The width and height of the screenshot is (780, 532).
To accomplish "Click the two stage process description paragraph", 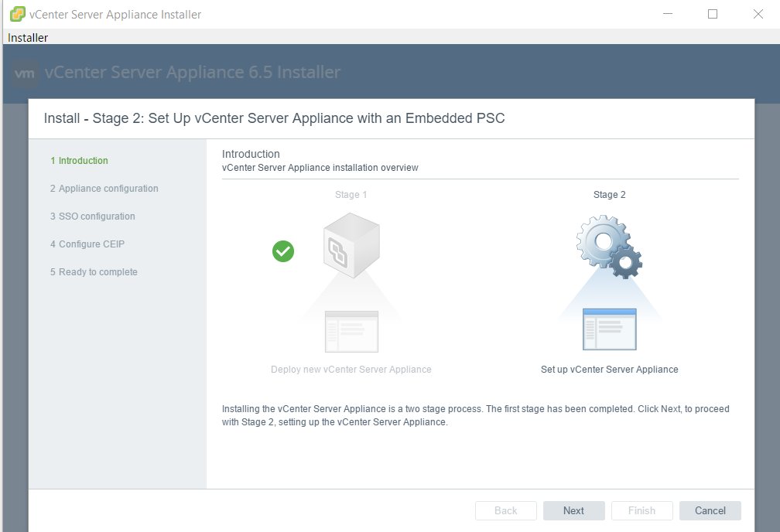I will 476,415.
